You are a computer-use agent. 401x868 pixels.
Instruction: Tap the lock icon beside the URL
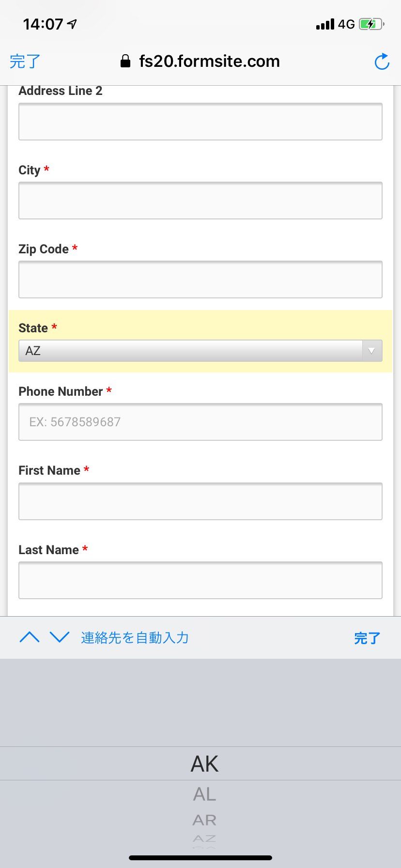(x=125, y=61)
